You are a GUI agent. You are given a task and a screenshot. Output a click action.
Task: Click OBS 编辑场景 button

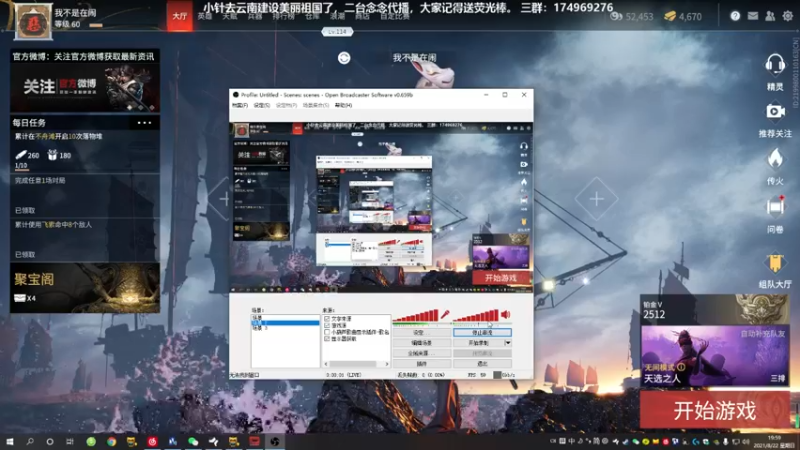click(421, 343)
